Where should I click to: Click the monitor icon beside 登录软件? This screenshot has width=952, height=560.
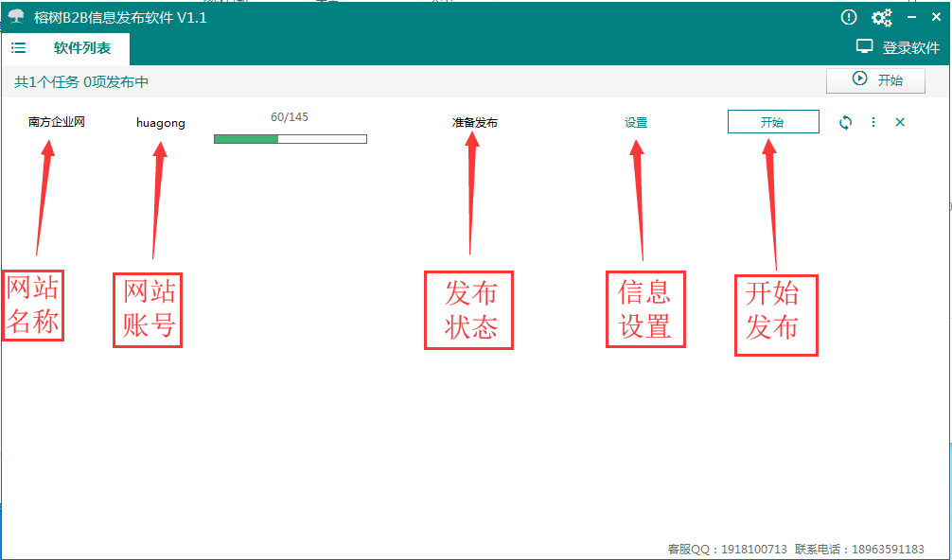[x=864, y=46]
